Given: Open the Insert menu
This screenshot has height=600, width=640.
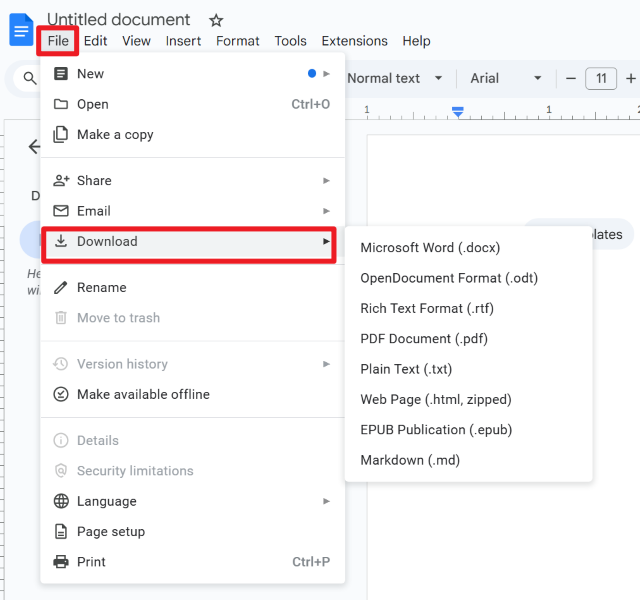Looking at the screenshot, I should (183, 41).
